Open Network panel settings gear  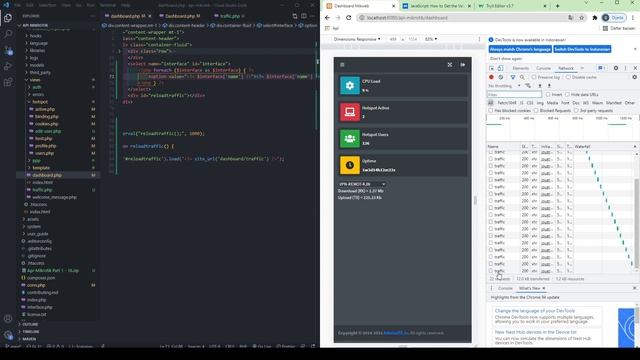[634, 77]
